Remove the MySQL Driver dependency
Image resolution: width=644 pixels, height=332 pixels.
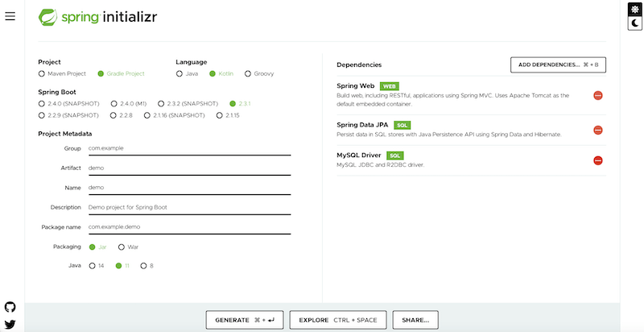point(597,160)
